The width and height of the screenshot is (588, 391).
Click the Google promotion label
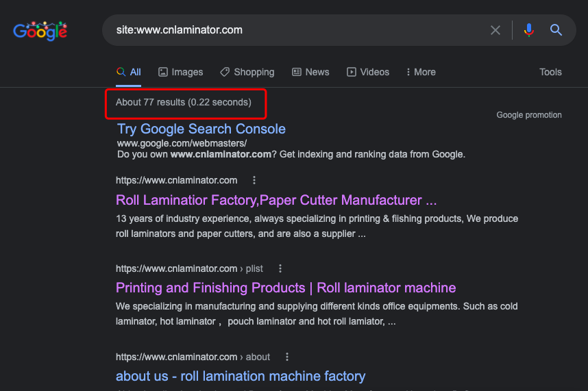tap(529, 115)
